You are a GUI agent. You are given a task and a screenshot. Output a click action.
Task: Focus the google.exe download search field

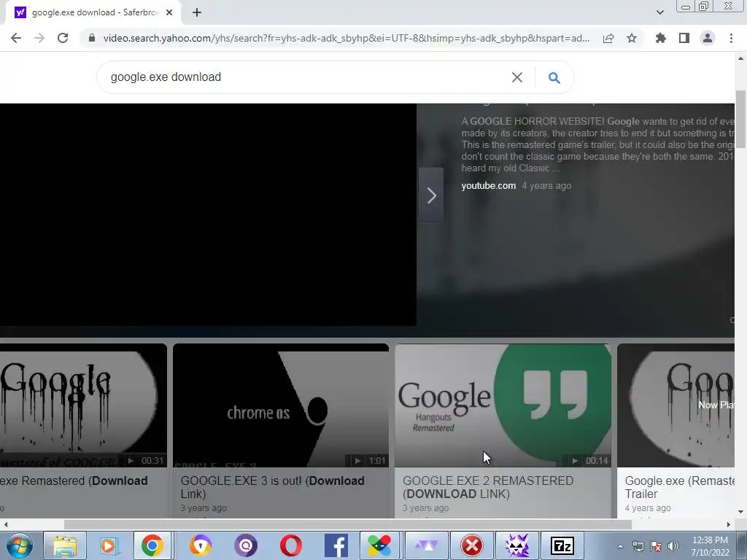pos(305,77)
